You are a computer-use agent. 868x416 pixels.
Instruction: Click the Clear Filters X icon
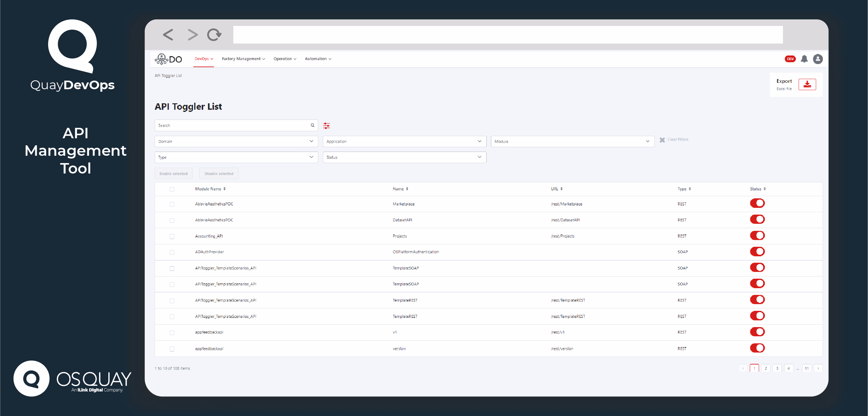tap(662, 139)
